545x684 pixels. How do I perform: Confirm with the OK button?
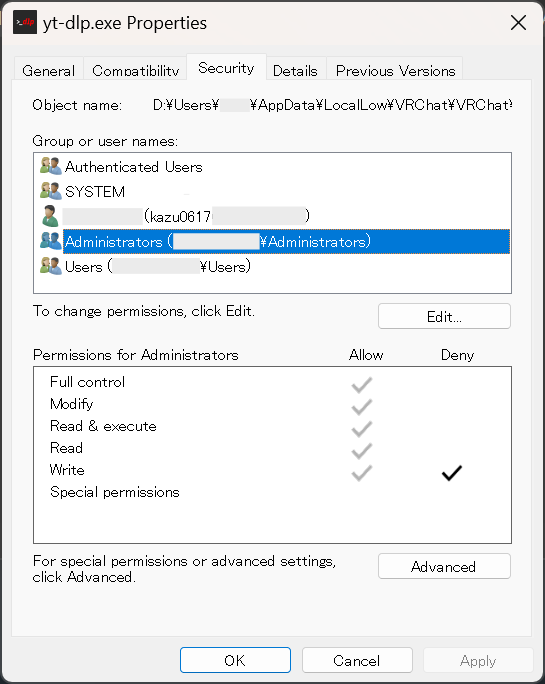(235, 660)
